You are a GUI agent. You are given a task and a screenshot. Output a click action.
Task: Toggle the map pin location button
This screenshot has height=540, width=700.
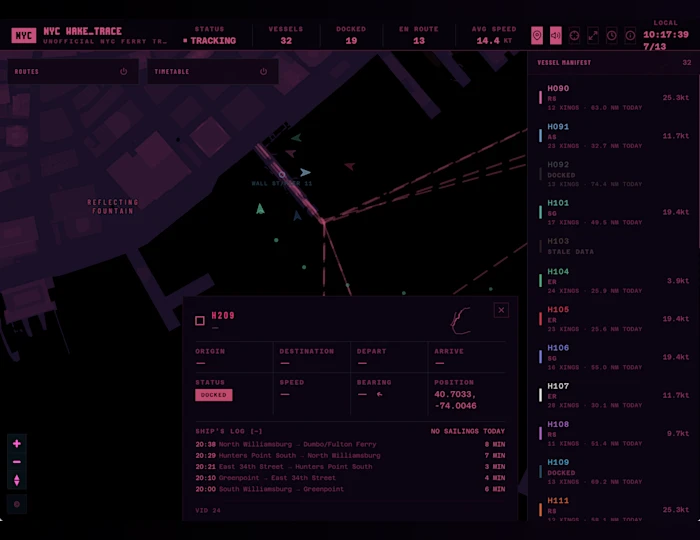(x=537, y=35)
